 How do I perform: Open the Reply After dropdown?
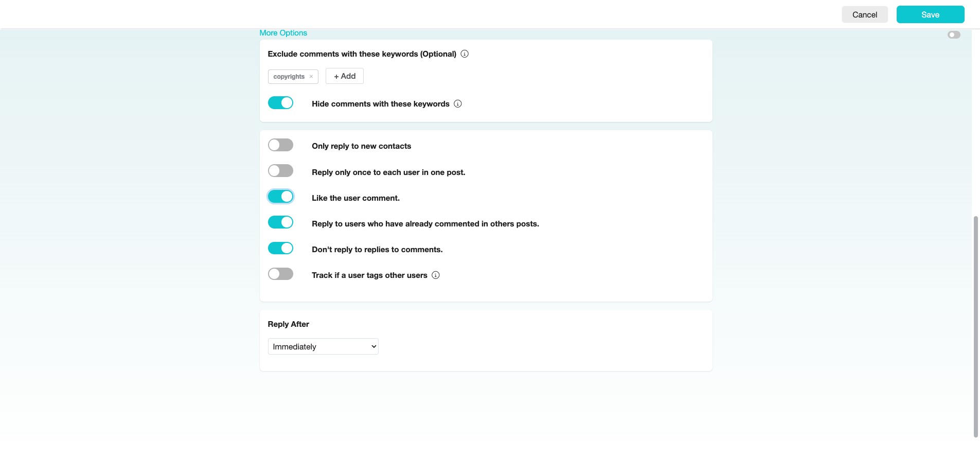(323, 346)
